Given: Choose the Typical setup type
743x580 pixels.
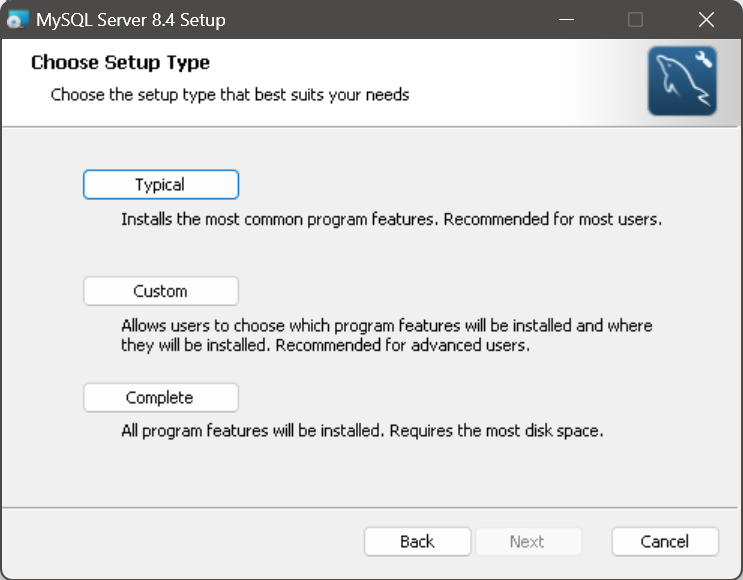Looking at the screenshot, I should (x=161, y=185).
